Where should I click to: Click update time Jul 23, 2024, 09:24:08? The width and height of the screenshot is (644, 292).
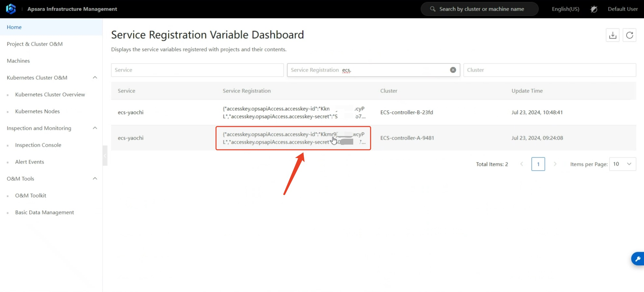[x=537, y=138]
